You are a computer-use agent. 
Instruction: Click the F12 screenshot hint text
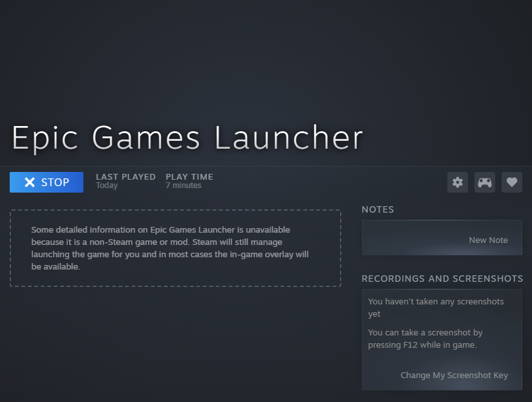[425, 339]
